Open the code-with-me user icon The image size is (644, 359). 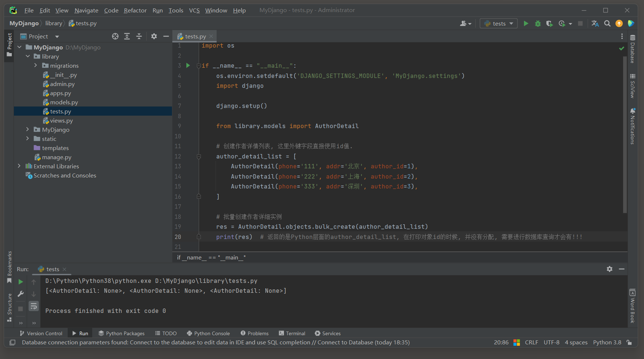465,23
